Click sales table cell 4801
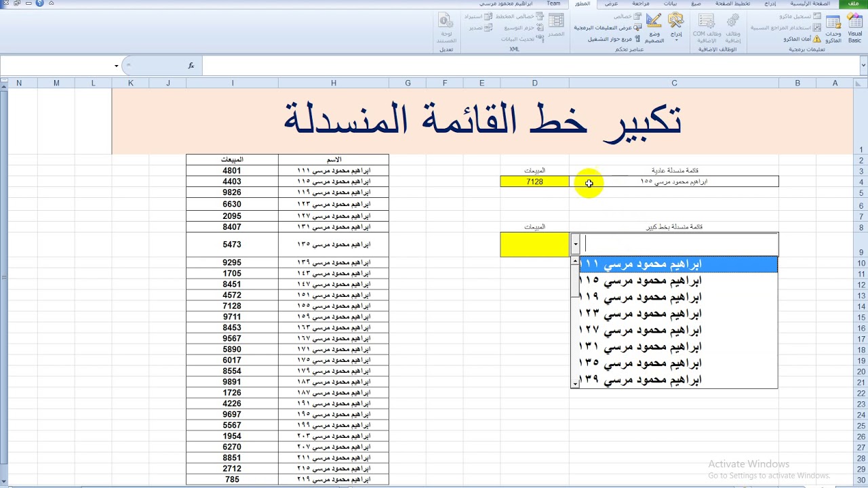 (x=232, y=171)
